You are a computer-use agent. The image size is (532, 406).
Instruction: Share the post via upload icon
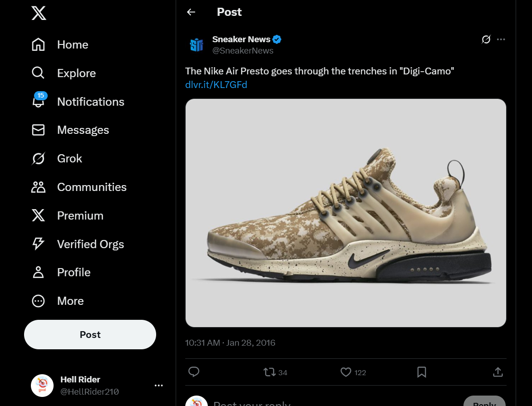click(498, 372)
